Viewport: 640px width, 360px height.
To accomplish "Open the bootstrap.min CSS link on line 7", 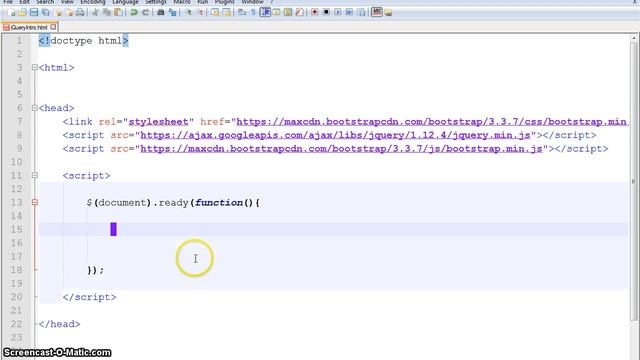I will click(431, 122).
